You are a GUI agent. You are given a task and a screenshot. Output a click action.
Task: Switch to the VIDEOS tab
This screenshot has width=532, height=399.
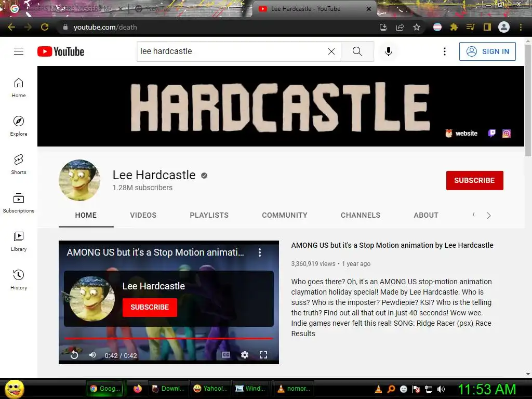143,215
